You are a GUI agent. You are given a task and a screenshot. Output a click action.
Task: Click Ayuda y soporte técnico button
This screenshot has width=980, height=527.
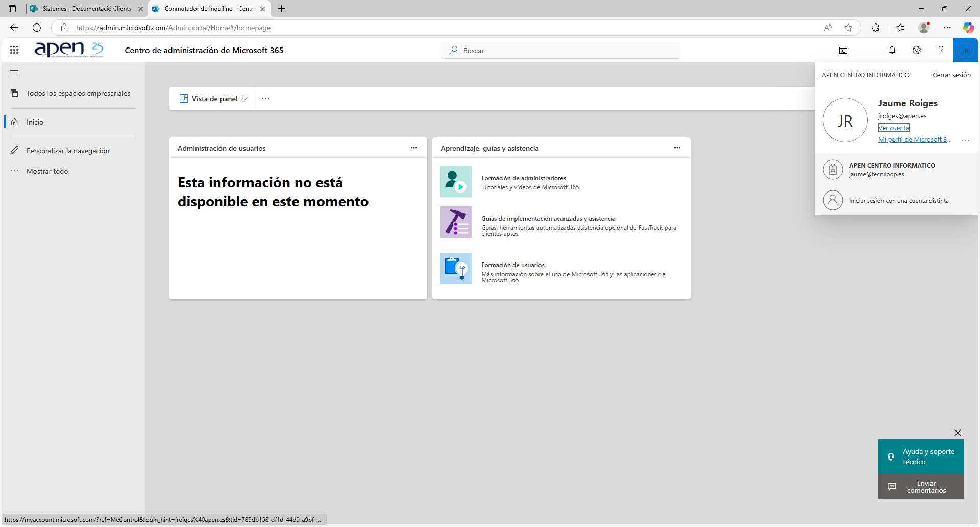pos(921,457)
